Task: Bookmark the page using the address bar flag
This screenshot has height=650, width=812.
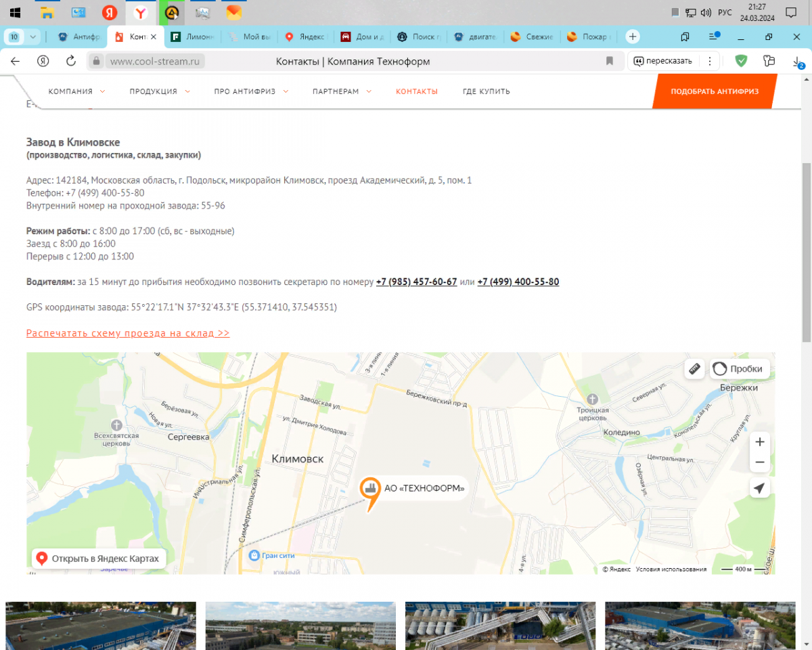Action: [609, 61]
